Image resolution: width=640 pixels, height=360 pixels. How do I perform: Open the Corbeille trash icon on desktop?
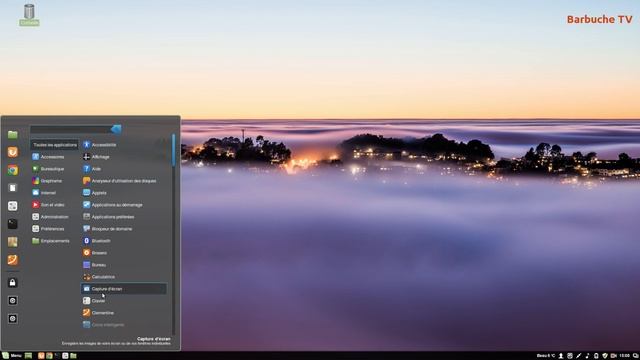[x=29, y=15]
